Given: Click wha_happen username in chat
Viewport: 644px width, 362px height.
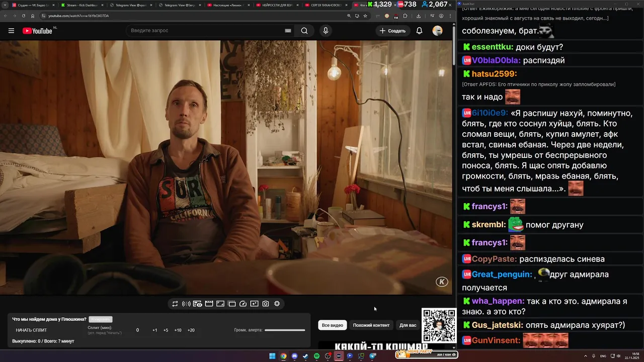Looking at the screenshot, I should coord(498,301).
